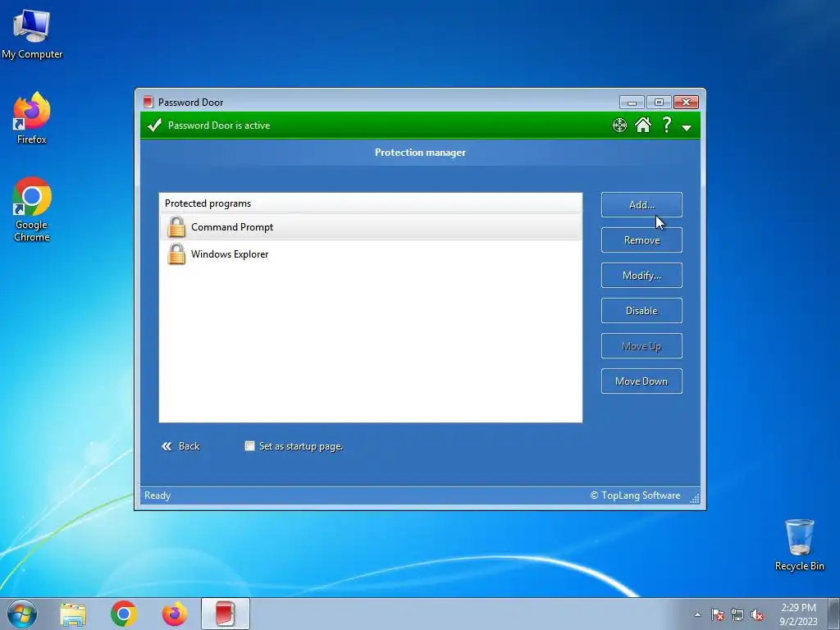840x630 pixels.
Task: Click the target crosshair icon in green bar
Action: point(619,126)
